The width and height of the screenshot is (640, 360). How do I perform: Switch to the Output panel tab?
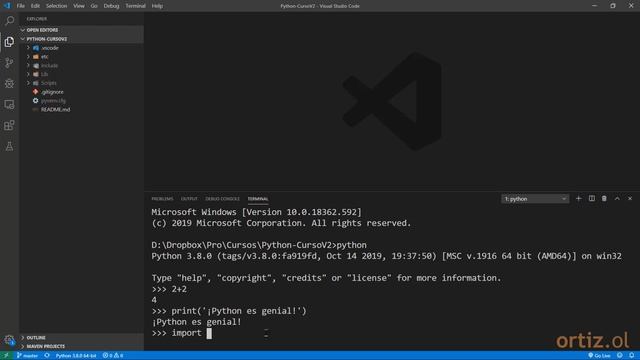(189, 199)
